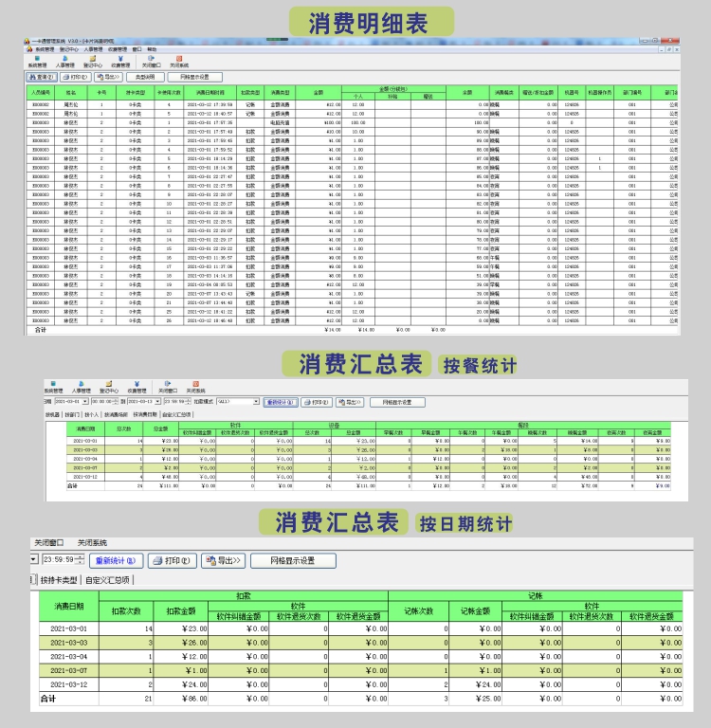Click the 23:59:59 time spinner in bottom window
This screenshot has width=711, height=728.
coord(55,560)
